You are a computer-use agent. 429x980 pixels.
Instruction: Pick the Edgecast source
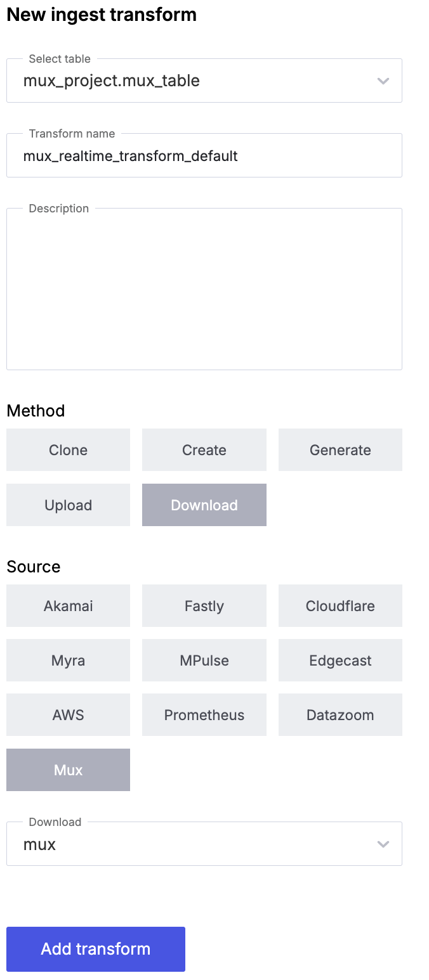pyautogui.click(x=340, y=660)
